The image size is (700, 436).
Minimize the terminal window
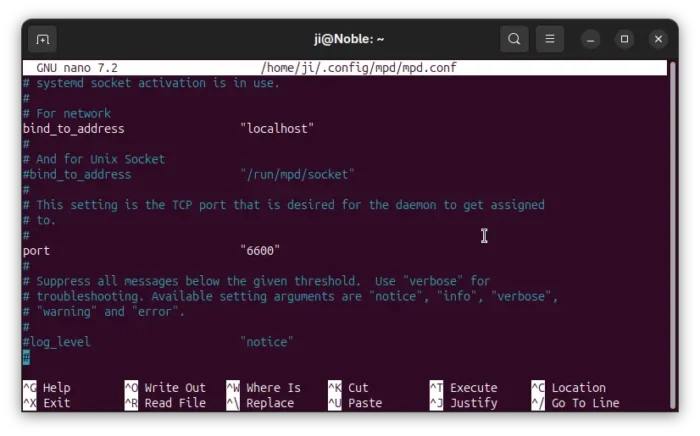click(x=592, y=39)
